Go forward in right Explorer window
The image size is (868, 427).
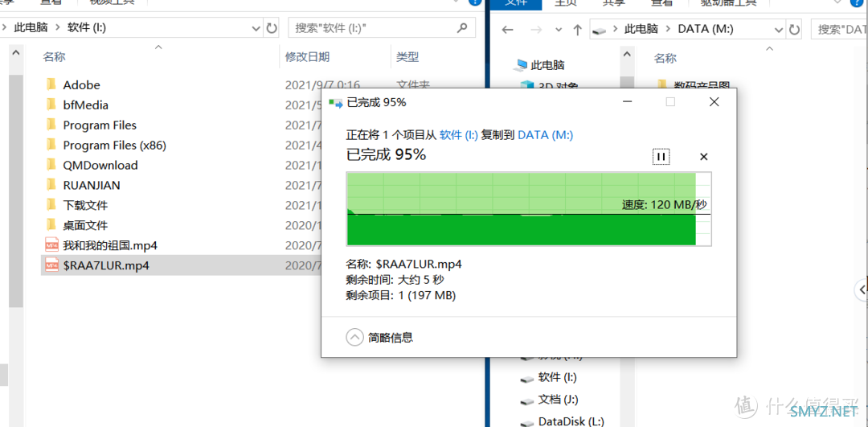pos(536,30)
